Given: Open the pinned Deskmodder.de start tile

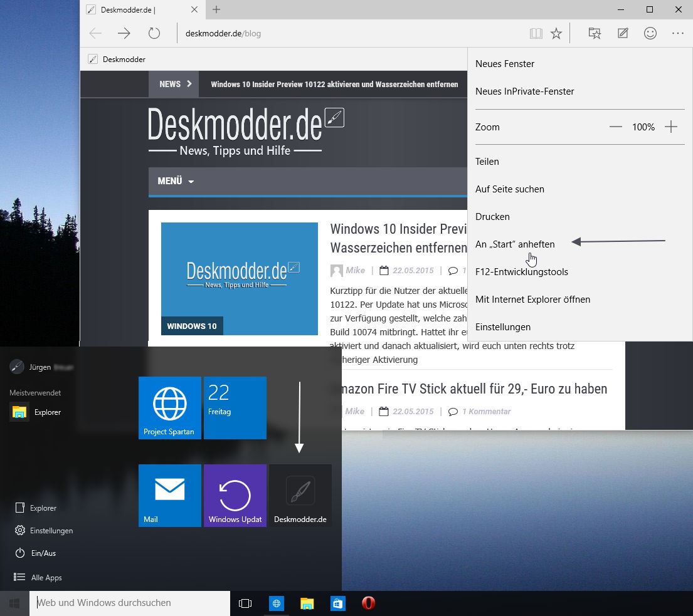Looking at the screenshot, I should coord(300,496).
